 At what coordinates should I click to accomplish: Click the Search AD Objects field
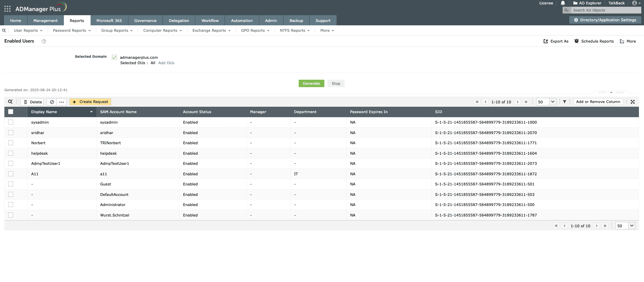[x=606, y=10]
